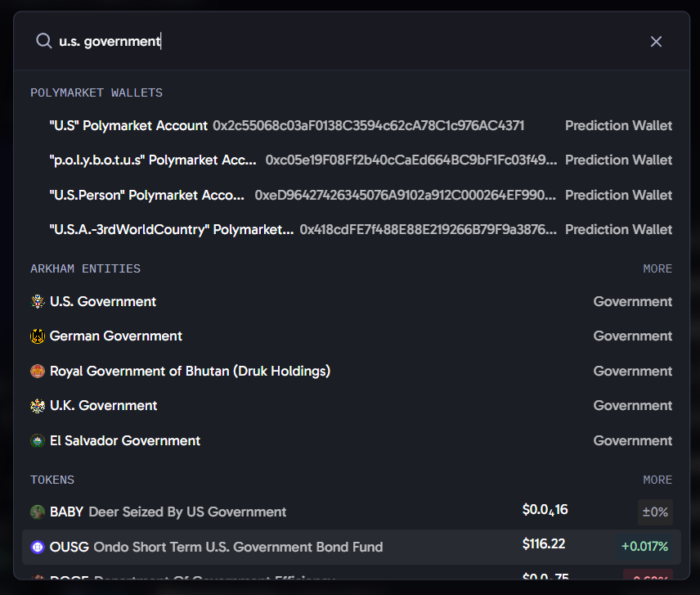Click the U.S. Government entity logo
The image size is (700, 595).
point(38,301)
